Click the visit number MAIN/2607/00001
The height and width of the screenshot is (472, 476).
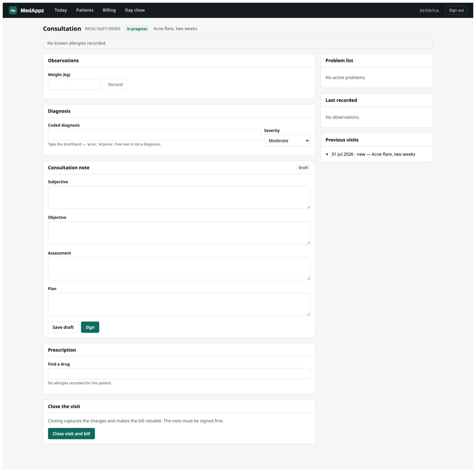click(x=103, y=29)
